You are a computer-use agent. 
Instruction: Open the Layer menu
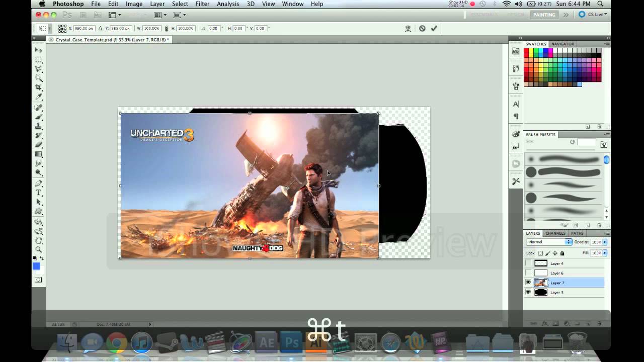pyautogui.click(x=157, y=4)
